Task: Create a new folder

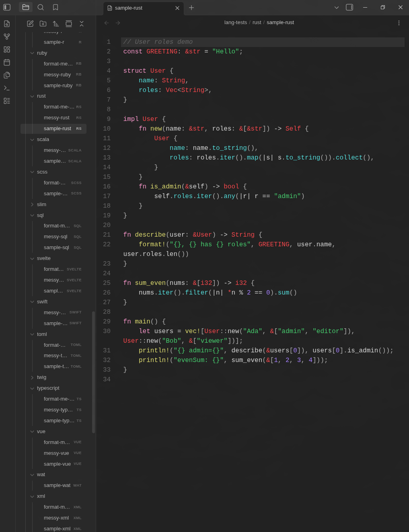Action: (x=43, y=24)
